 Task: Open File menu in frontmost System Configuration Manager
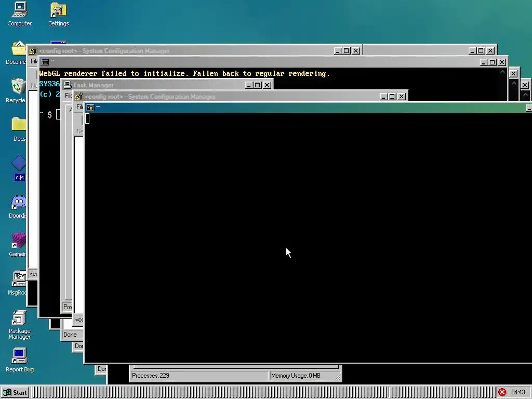pos(80,107)
